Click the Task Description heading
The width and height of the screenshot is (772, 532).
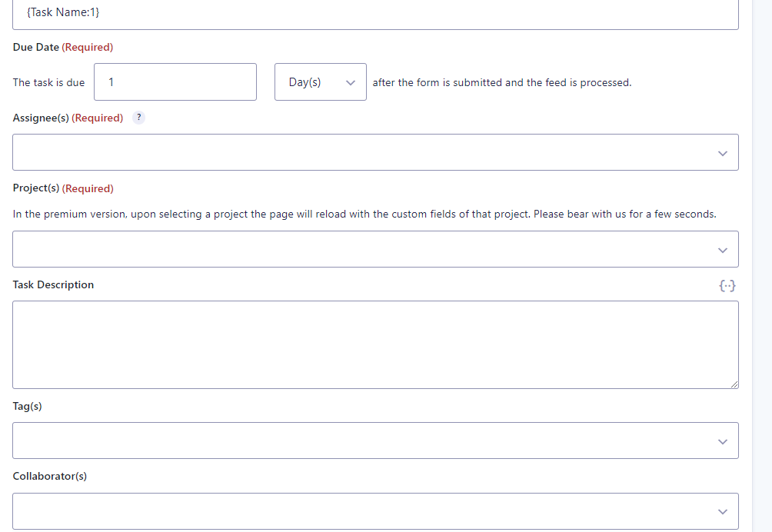click(x=52, y=284)
